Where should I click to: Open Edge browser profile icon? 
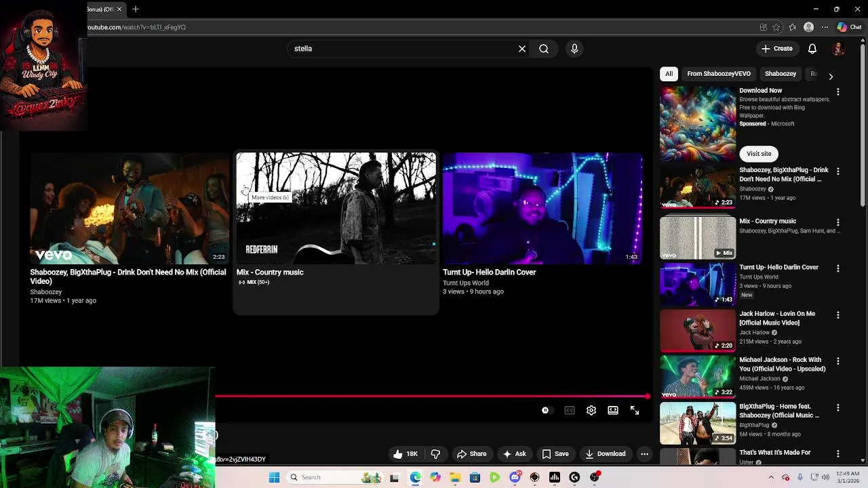click(808, 27)
